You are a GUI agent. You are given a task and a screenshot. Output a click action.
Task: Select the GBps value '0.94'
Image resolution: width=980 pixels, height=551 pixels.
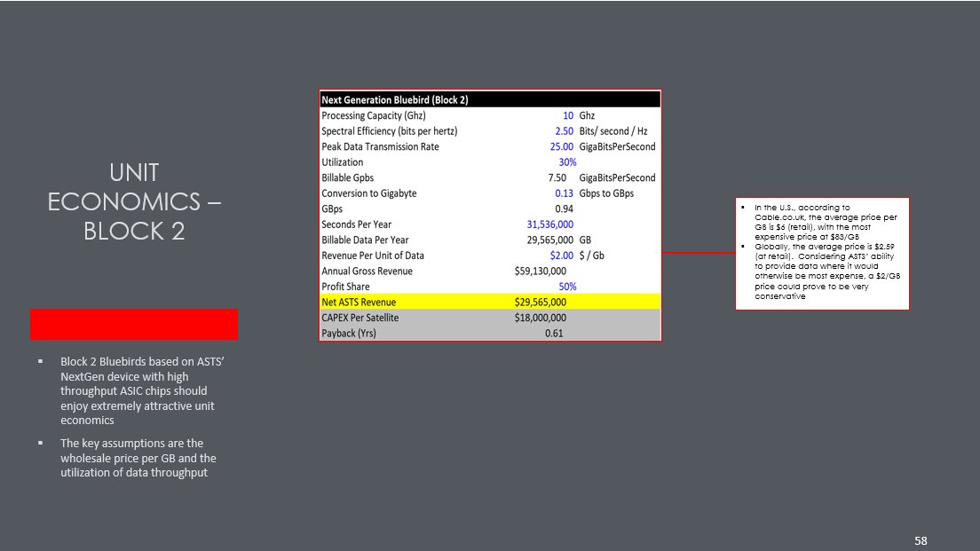point(564,209)
